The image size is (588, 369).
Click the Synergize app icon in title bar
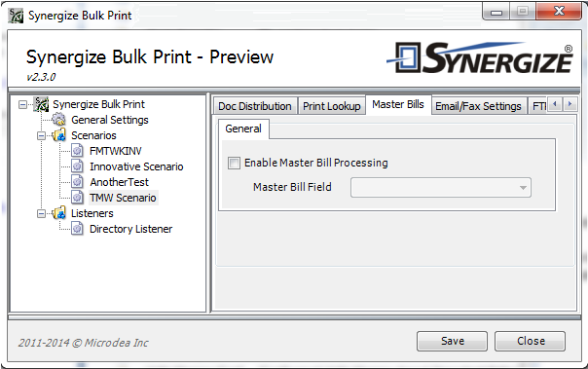(16, 16)
